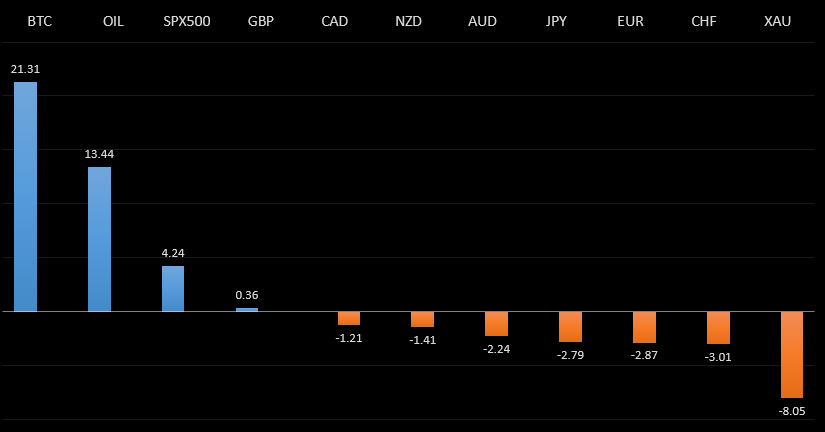Select the orange EUR bar
Screen dimensions: 825x432
pyautogui.click(x=644, y=327)
